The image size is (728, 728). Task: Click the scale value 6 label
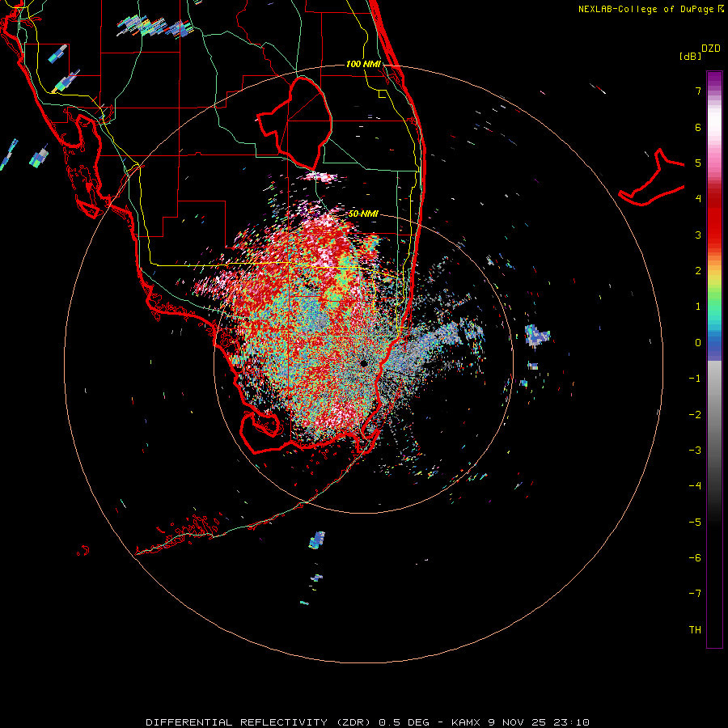698,127
